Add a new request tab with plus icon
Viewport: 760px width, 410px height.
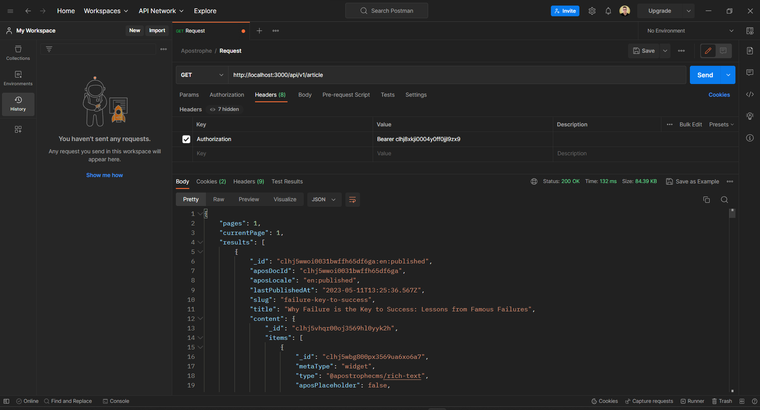(x=259, y=31)
